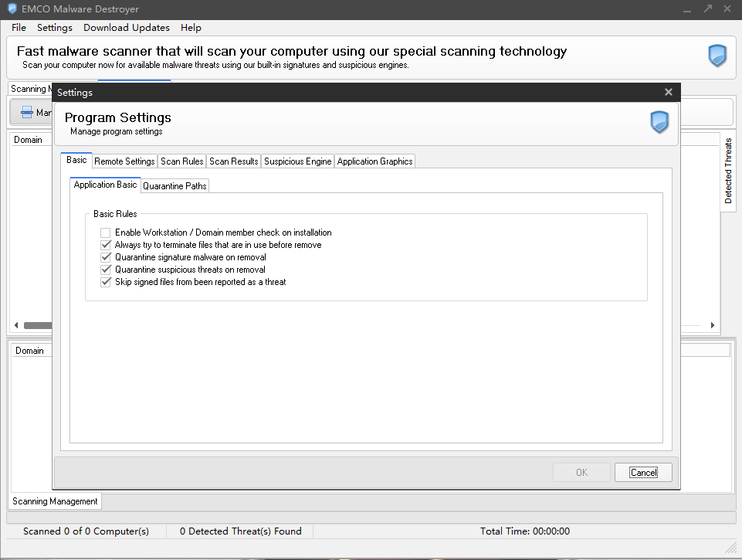
Task: Switch to the Suspicious Engine tab
Action: tap(298, 161)
